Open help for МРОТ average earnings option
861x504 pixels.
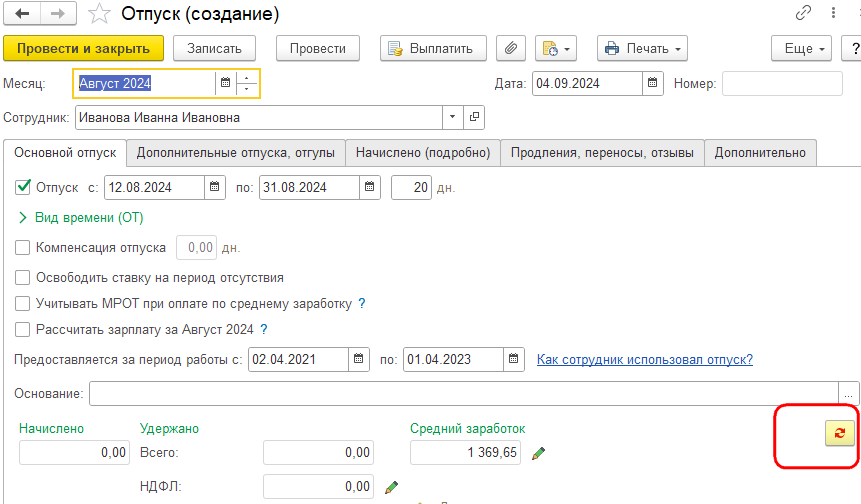click(361, 303)
